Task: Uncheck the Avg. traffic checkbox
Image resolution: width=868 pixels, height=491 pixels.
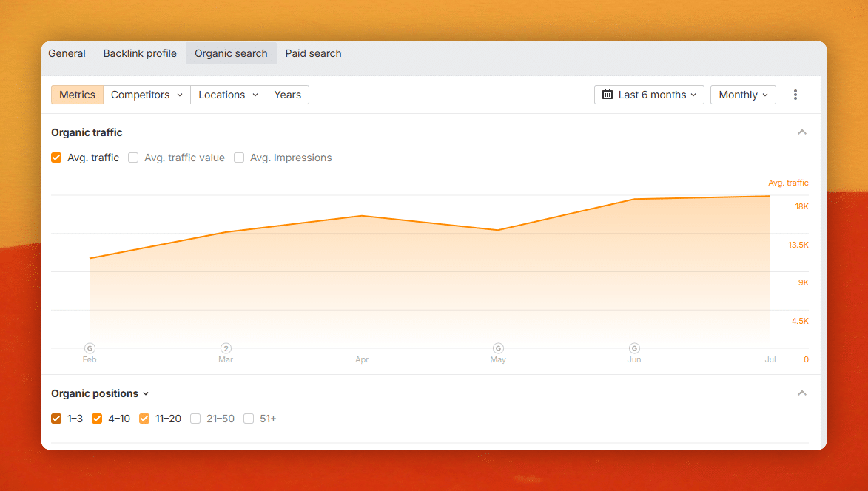Action: 56,158
